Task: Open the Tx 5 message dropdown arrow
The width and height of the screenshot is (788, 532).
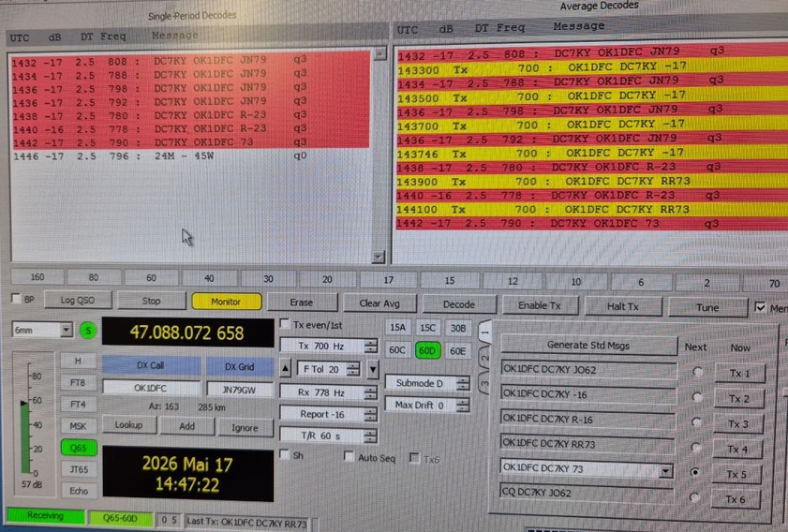Action: click(665, 471)
